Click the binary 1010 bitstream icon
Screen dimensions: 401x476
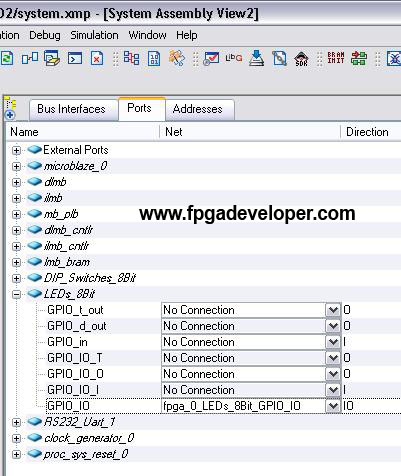pyautogui.click(x=154, y=59)
